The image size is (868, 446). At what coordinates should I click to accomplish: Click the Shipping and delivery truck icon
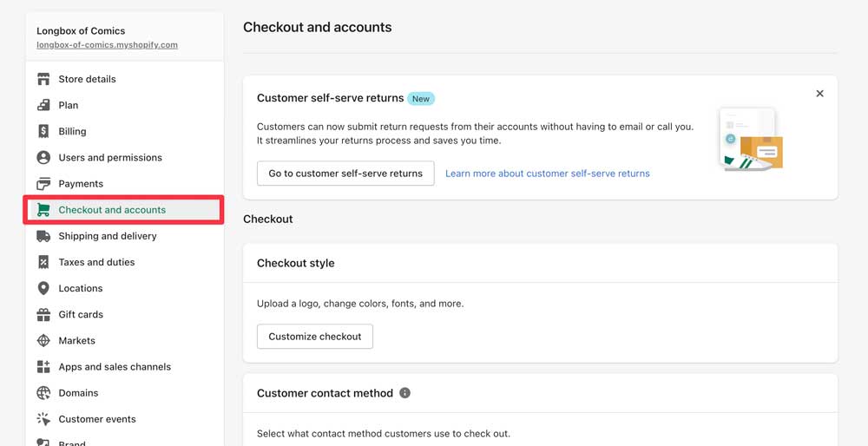(43, 236)
